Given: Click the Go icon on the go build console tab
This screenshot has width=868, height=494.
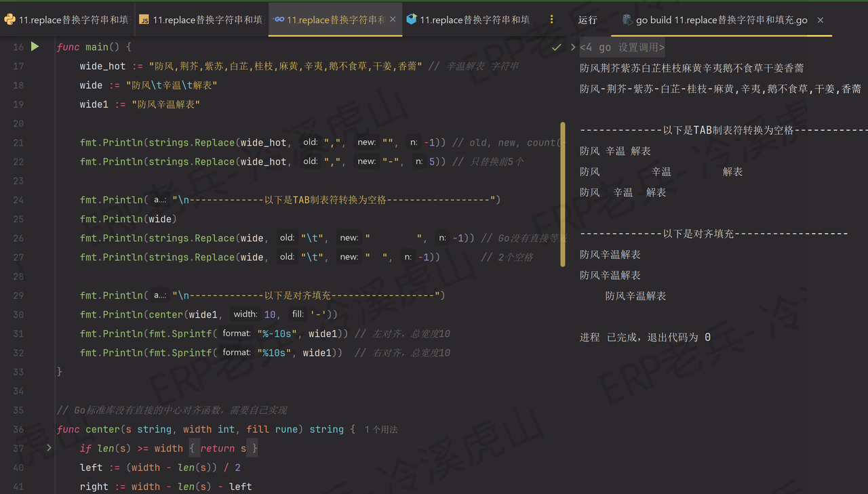Looking at the screenshot, I should tap(627, 20).
